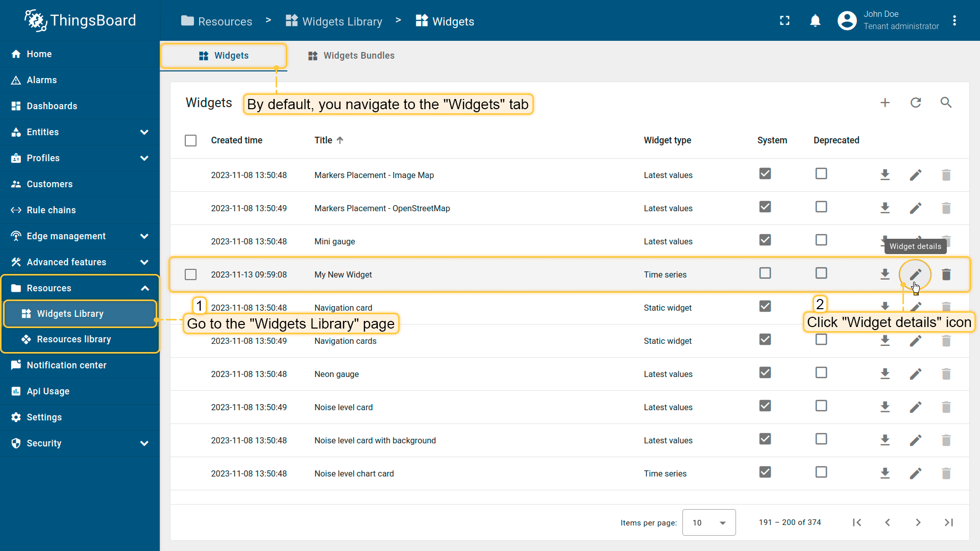Open notifications bell
This screenshot has height=551, width=980.
(815, 21)
